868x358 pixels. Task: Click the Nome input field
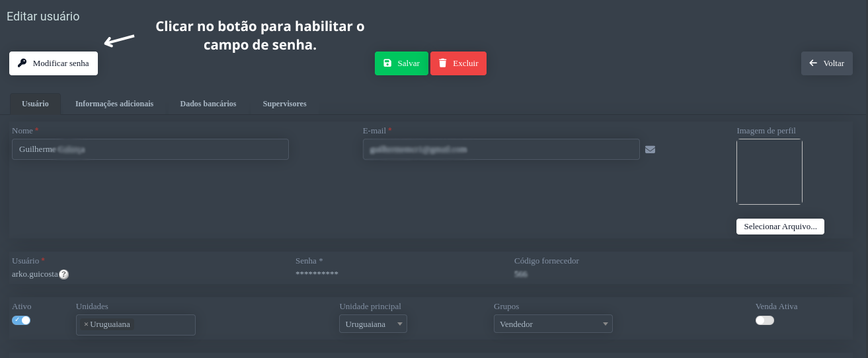point(150,149)
